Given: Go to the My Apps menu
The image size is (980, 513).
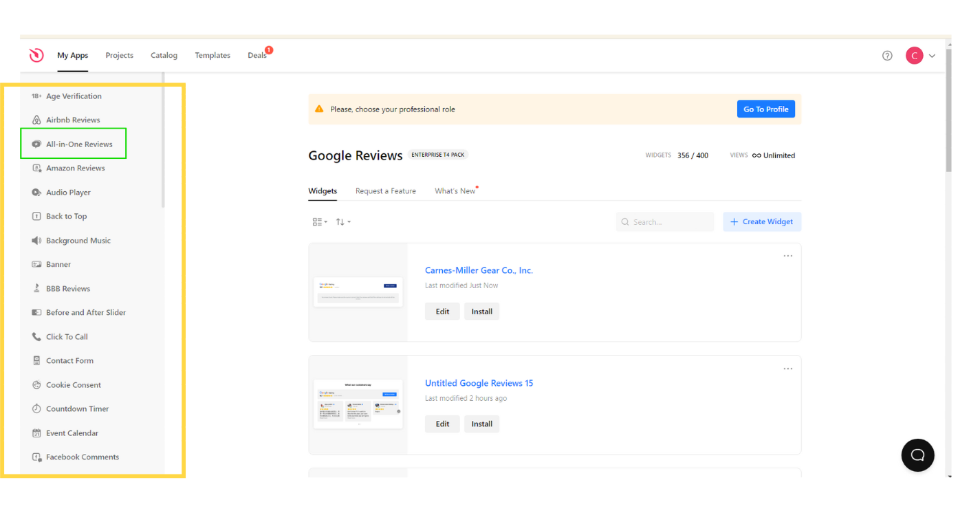Looking at the screenshot, I should pyautogui.click(x=72, y=56).
